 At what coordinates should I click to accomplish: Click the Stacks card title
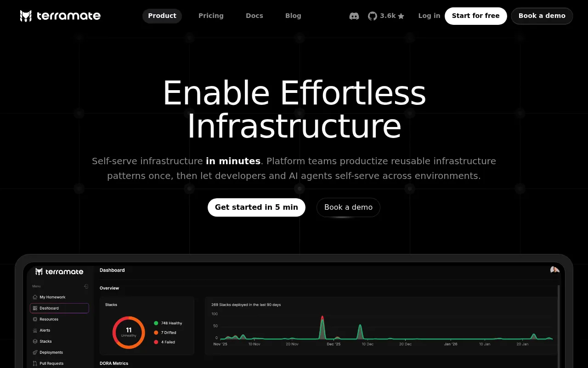click(x=111, y=305)
